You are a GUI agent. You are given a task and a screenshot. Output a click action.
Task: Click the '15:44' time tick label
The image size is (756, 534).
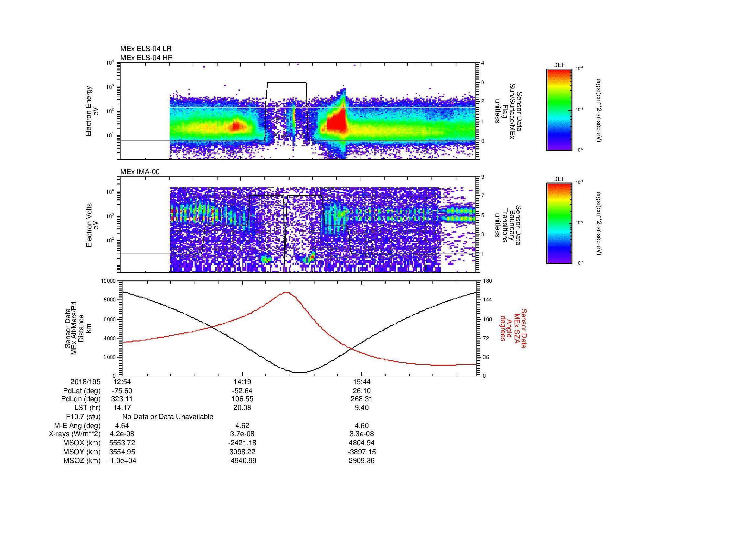tap(362, 382)
